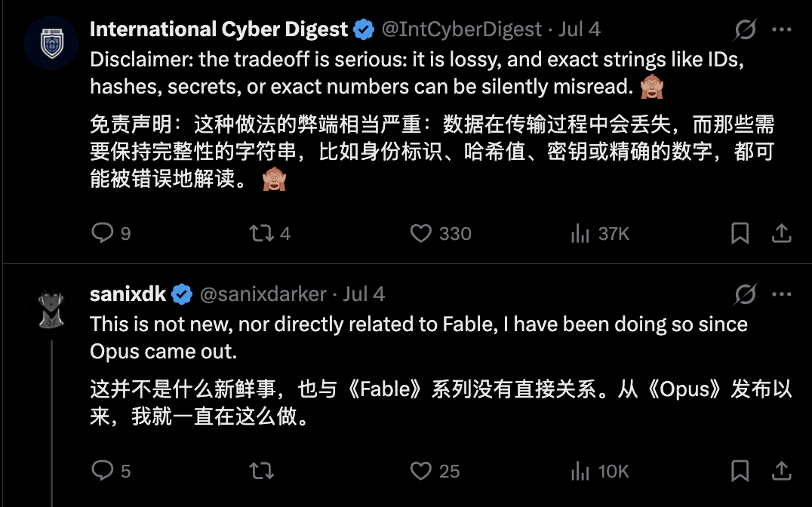Click sanixdk profile avatar
812x507 pixels.
pyautogui.click(x=51, y=308)
